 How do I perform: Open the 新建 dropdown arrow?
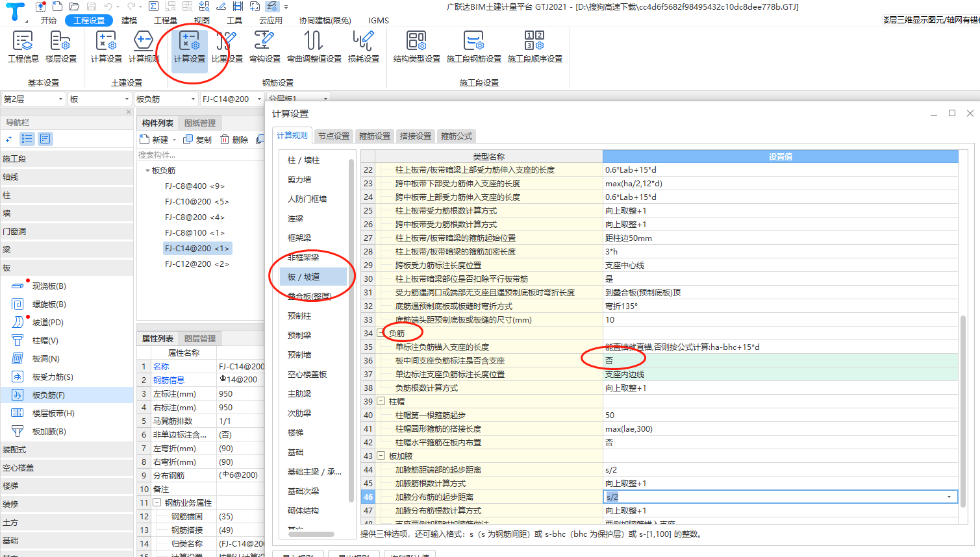click(174, 140)
